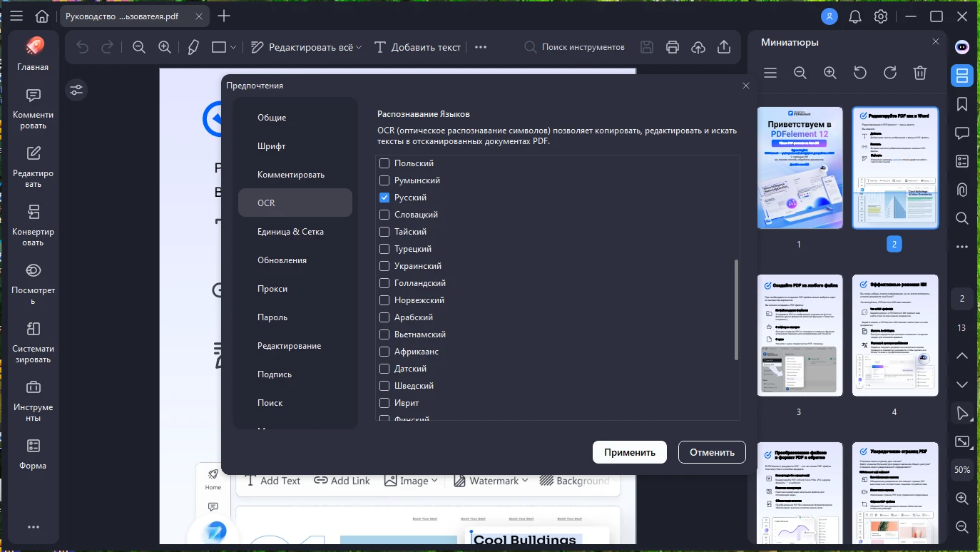Screen dimensions: 980x552
Task: Uncheck the Русский language checkbox
Action: (x=384, y=198)
